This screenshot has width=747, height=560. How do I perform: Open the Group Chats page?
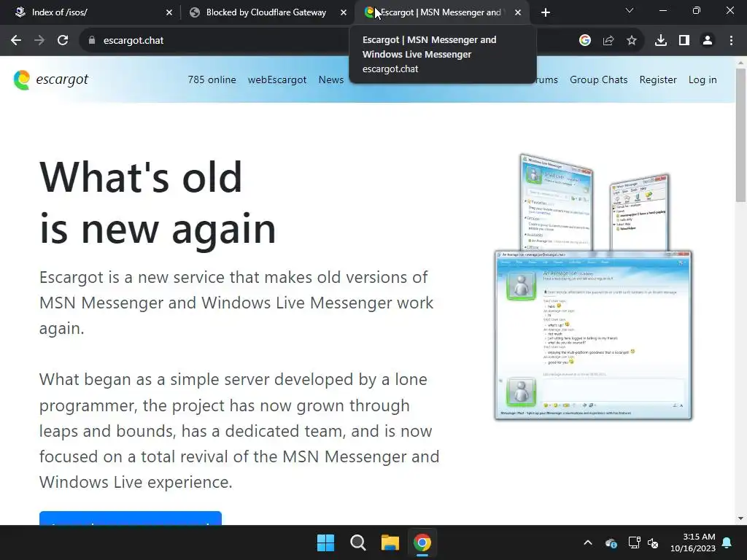click(x=598, y=79)
